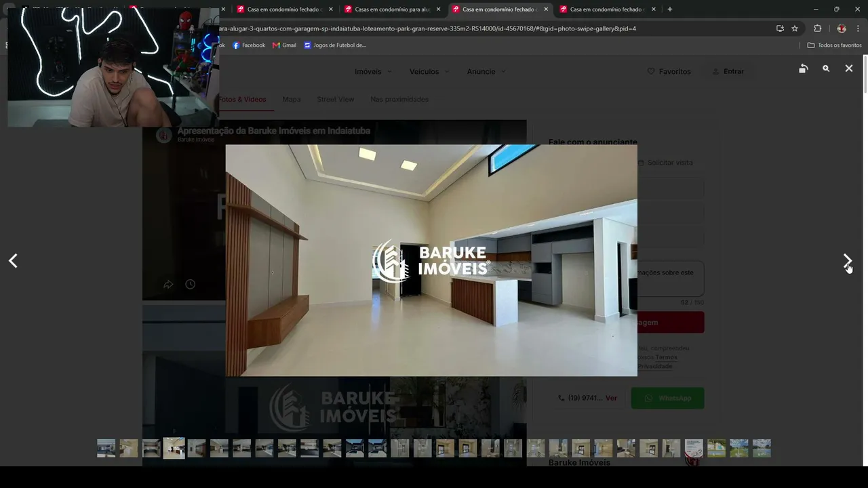The width and height of the screenshot is (868, 488).
Task: Open the 'Todos os favoritos' bookmarks folder
Action: [x=834, y=45]
